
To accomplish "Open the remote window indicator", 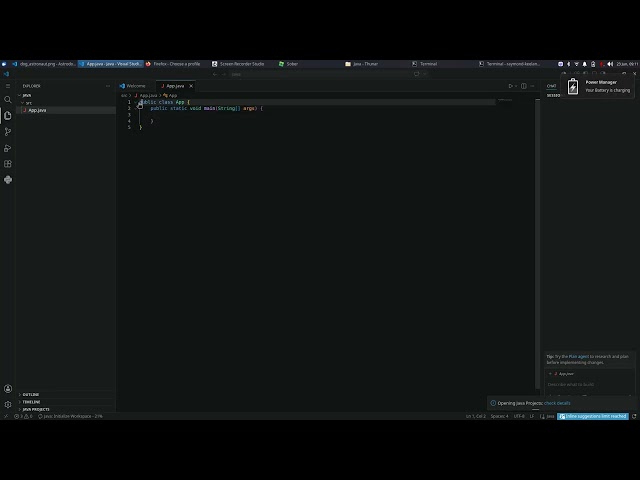I will pos(6,416).
